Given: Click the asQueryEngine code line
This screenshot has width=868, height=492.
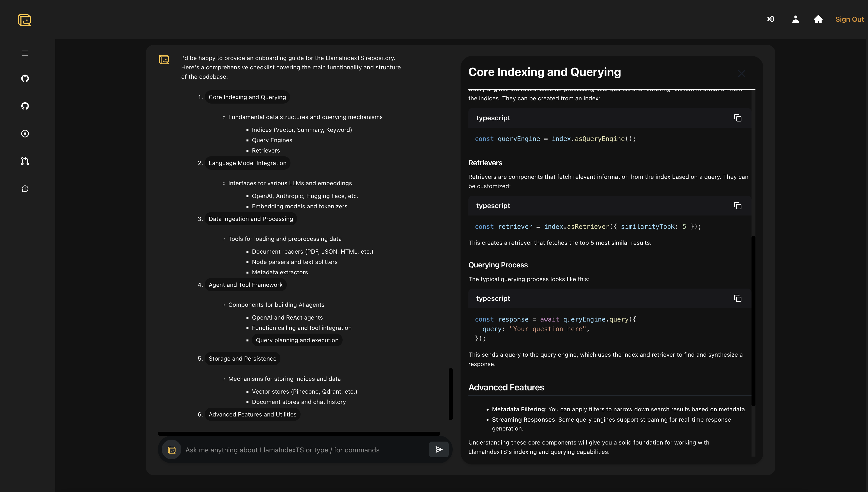Looking at the screenshot, I should click(x=555, y=138).
